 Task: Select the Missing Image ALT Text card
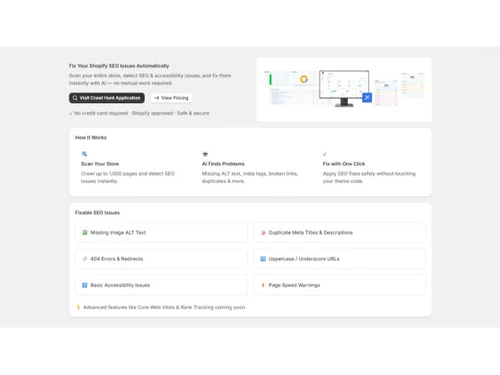point(161,232)
